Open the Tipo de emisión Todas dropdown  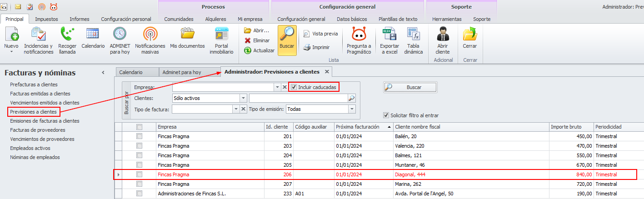pos(351,109)
